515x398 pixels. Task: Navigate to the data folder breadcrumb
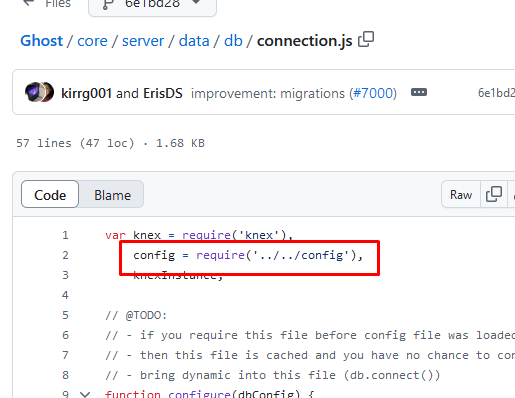194,41
